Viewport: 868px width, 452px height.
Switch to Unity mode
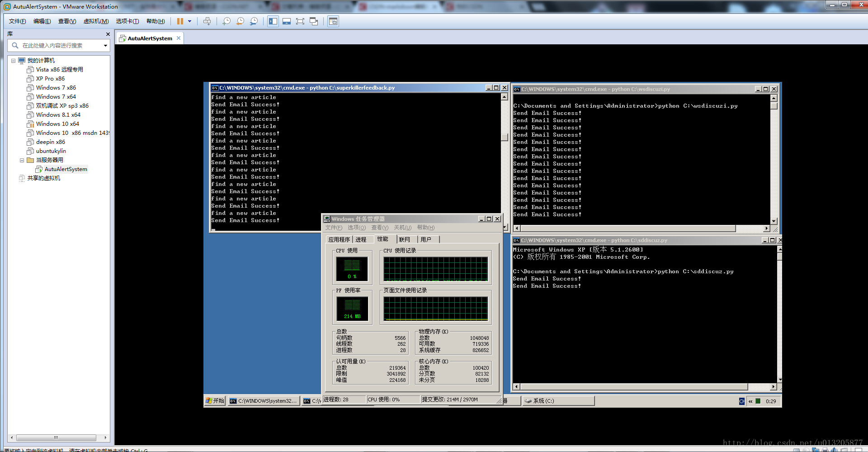(314, 21)
